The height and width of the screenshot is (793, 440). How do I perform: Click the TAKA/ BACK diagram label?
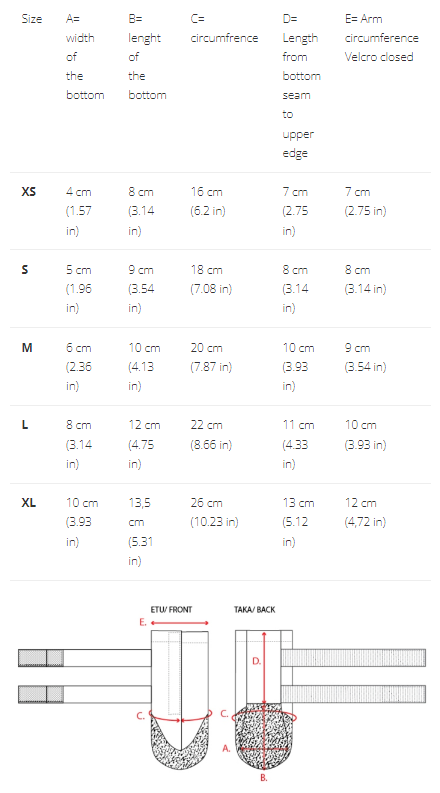pos(254,609)
